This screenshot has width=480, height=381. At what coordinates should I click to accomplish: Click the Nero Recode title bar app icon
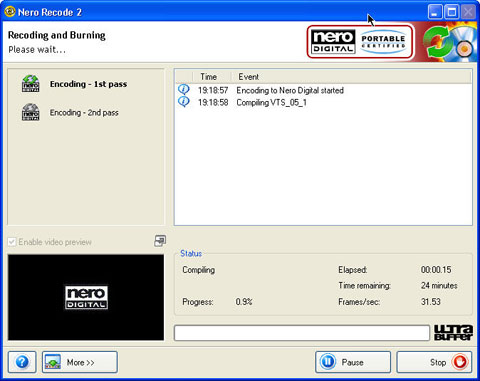10,12
